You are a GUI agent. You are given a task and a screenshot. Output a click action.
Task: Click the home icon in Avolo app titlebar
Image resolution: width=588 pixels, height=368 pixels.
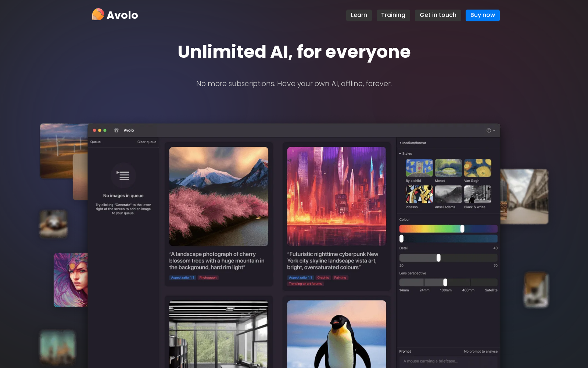116,130
